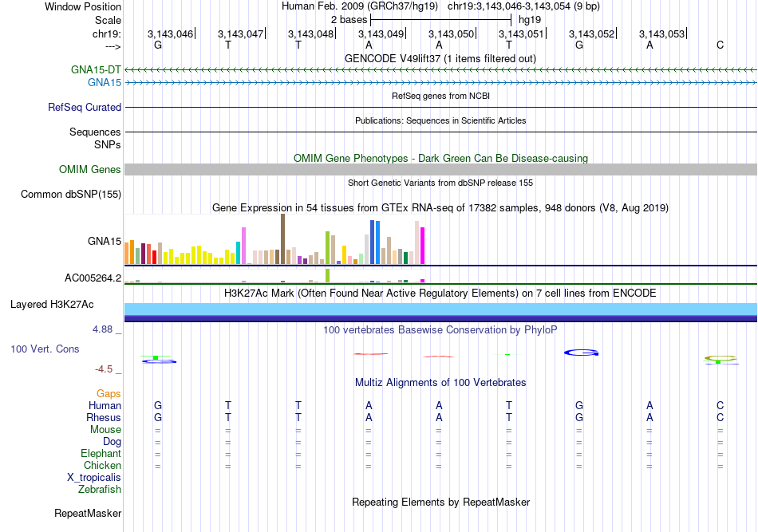Click base C in the Rhesus alignment row
Image resolution: width=758 pixels, height=532 pixels.
pyautogui.click(x=720, y=417)
